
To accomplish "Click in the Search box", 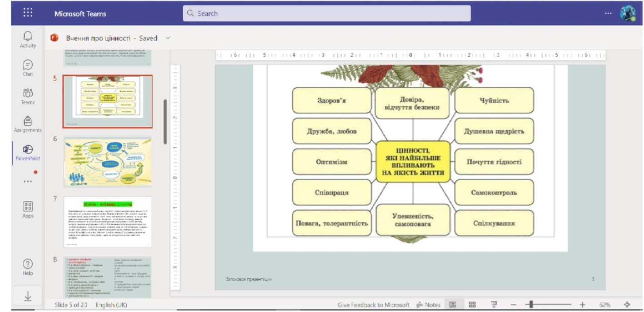I will tap(327, 13).
